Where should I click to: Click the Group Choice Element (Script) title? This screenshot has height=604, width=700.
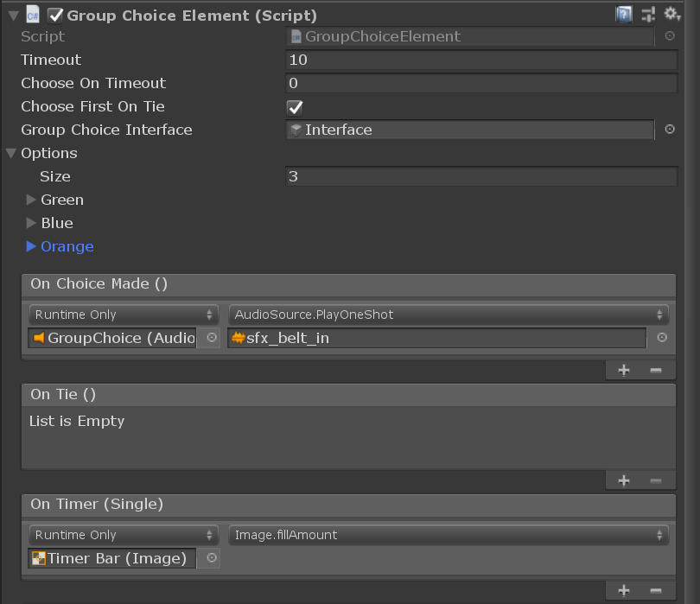tap(192, 16)
